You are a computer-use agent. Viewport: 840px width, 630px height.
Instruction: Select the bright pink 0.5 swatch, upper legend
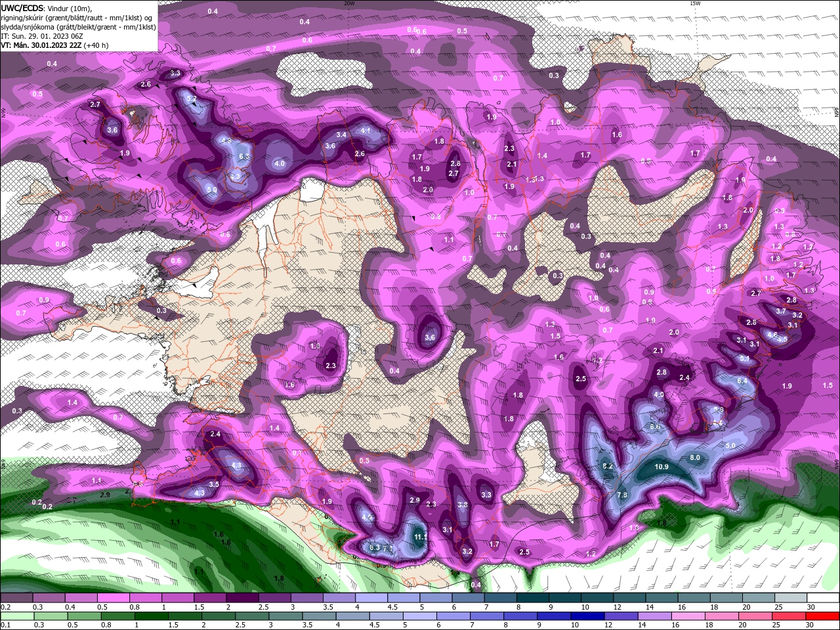pyautogui.click(x=112, y=598)
